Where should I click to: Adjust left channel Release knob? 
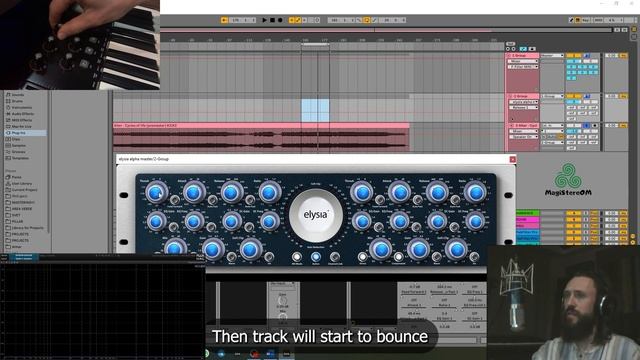click(231, 193)
